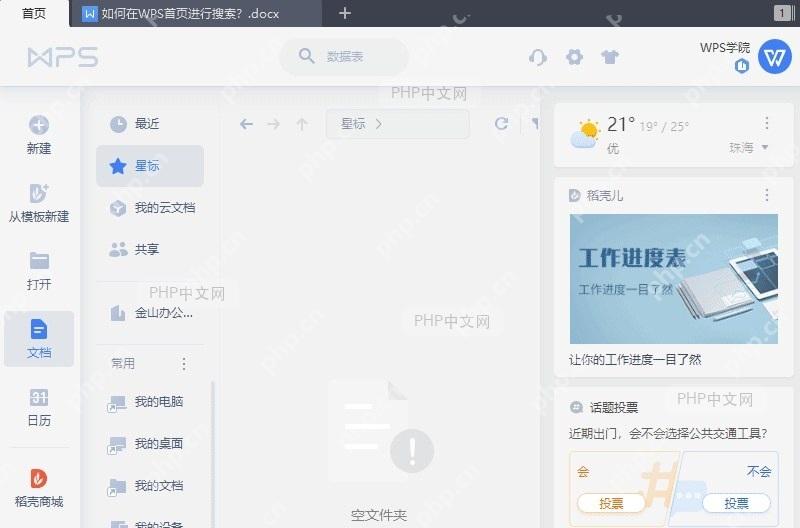
Task: Click the WPS logo
Action: tap(63, 57)
